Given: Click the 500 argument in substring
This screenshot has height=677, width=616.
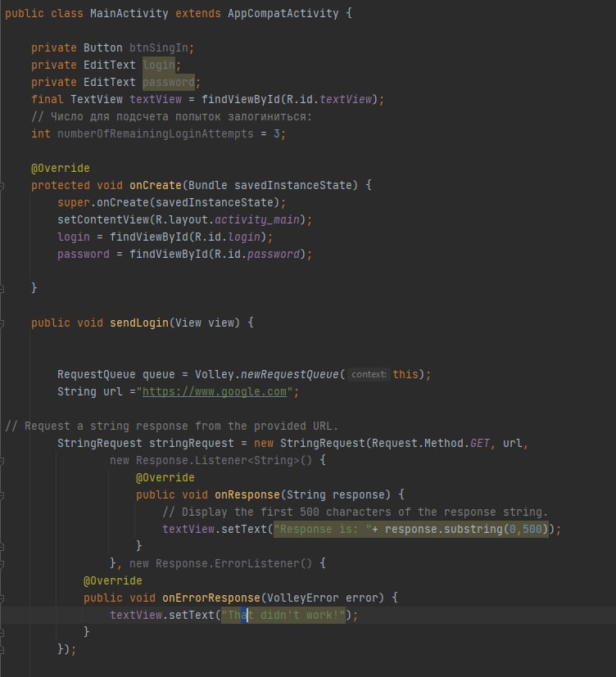Looking at the screenshot, I should tap(532, 530).
